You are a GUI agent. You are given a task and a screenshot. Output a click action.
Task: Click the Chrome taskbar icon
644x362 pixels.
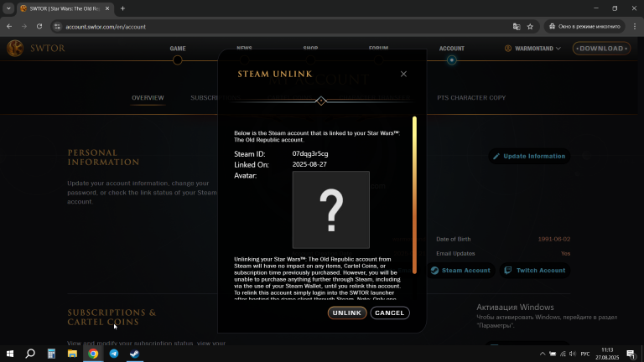[x=93, y=354]
